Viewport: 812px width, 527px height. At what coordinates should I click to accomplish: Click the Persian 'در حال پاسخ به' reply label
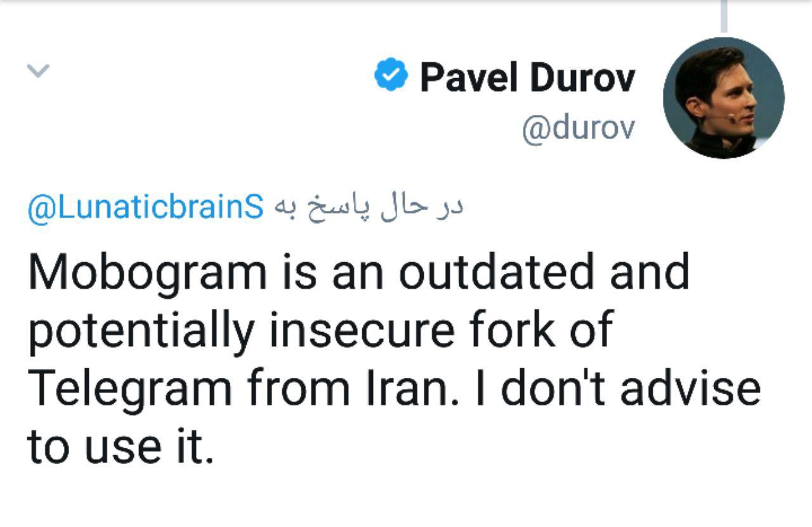click(x=370, y=206)
